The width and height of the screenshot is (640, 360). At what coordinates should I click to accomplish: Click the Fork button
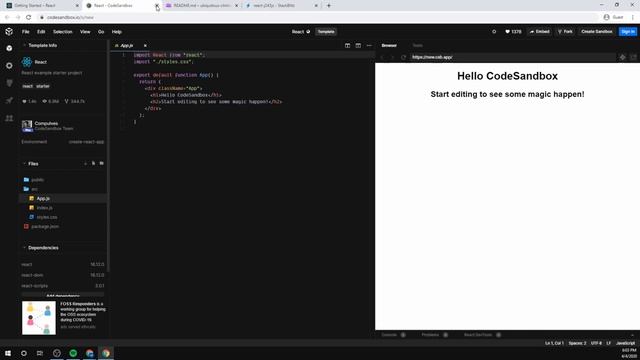[565, 31]
